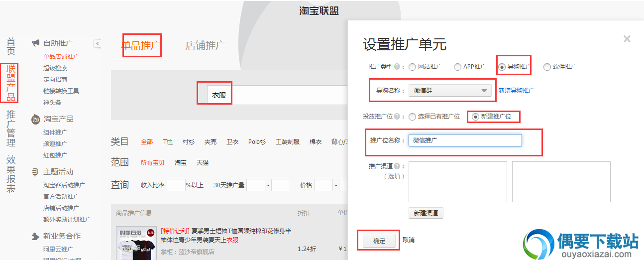Filter category by 衬衫
This screenshot has height=260, width=644.
pyautogui.click(x=189, y=142)
